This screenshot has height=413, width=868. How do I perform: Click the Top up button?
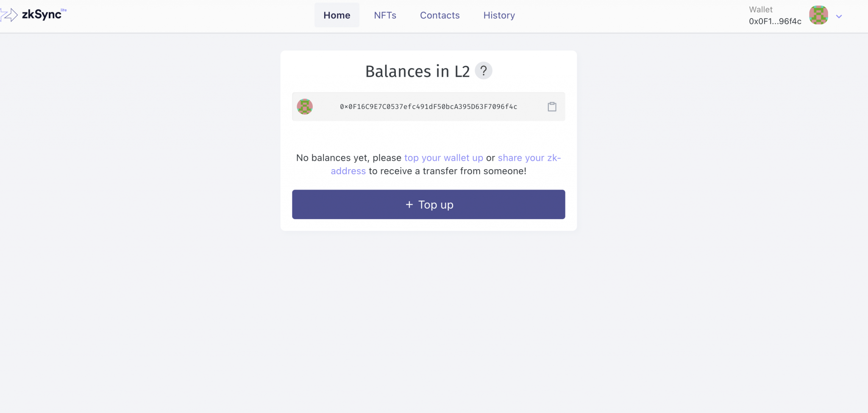point(428,204)
